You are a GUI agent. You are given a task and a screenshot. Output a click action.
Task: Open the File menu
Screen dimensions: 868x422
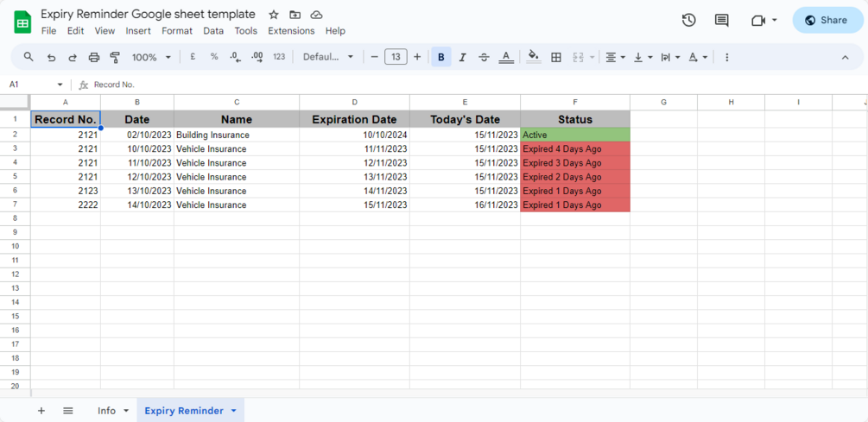(x=48, y=31)
